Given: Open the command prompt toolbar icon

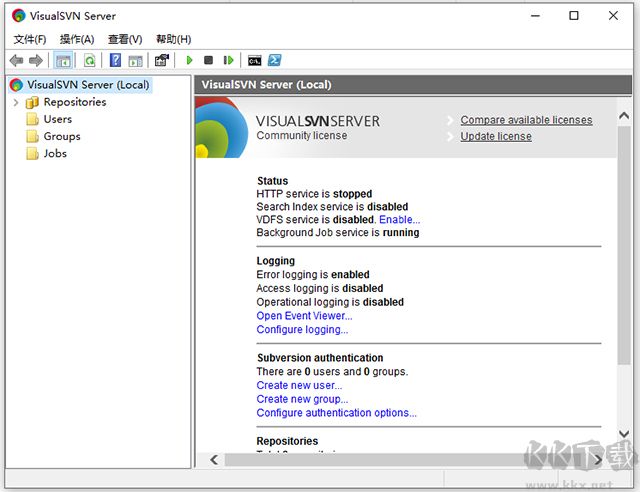Looking at the screenshot, I should [x=254, y=61].
